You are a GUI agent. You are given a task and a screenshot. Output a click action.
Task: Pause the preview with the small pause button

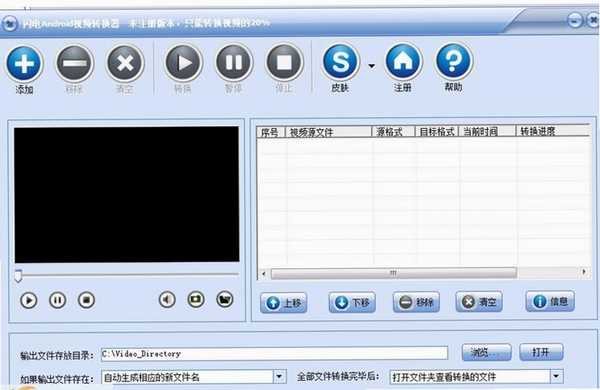(x=57, y=300)
